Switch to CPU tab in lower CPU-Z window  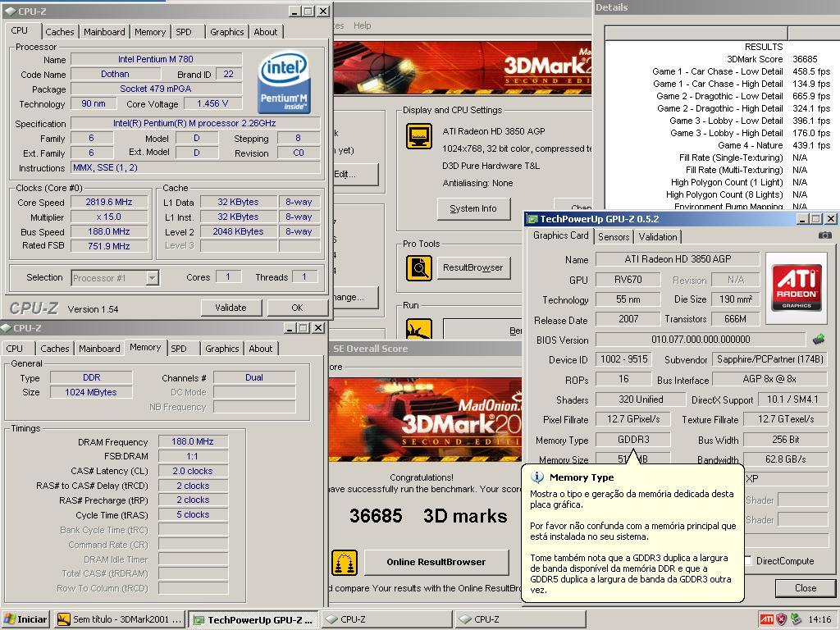15,349
